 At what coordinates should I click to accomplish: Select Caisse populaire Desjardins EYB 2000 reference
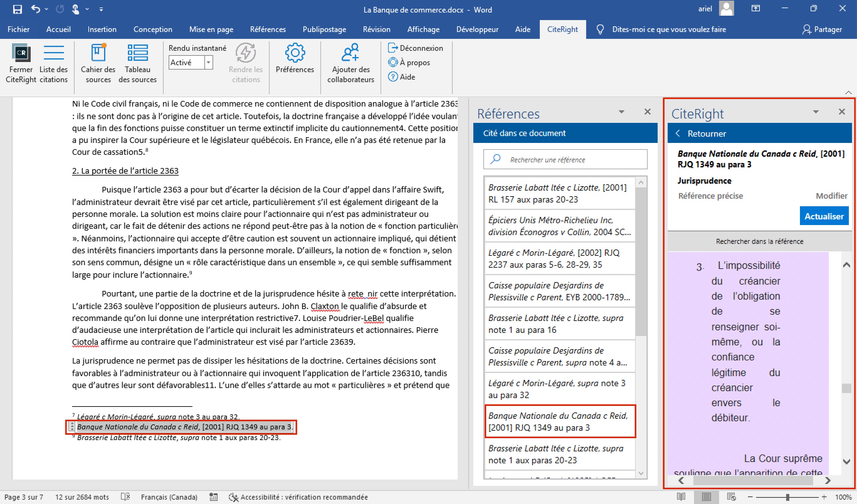point(560,291)
